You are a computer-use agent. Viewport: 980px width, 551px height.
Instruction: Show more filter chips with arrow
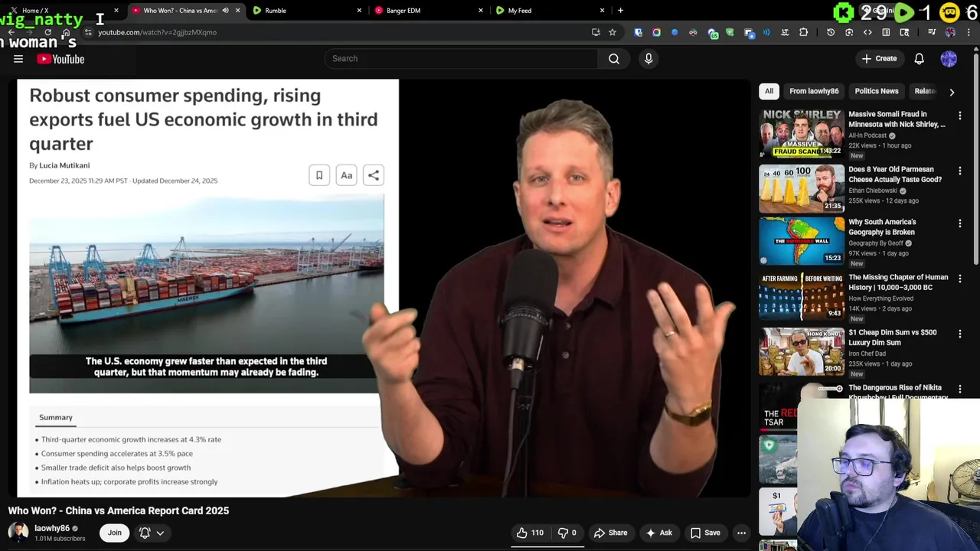(x=952, y=92)
